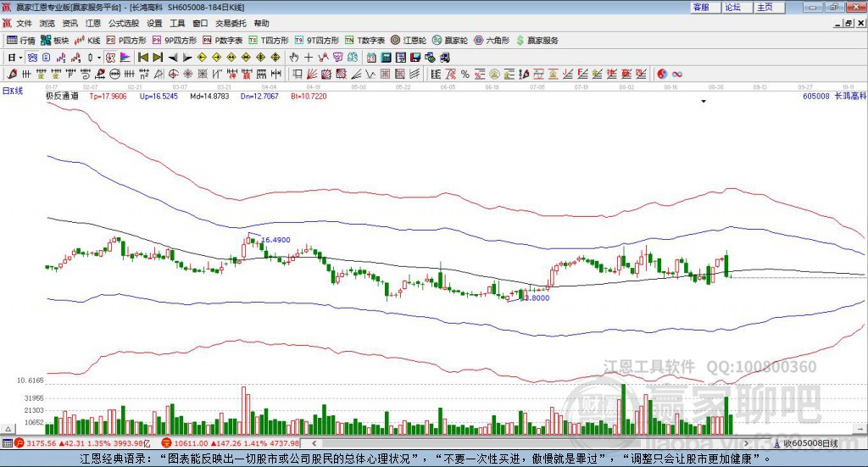Click the Shenzhen index 10611.00 status
Screen dimensions: 868x467
[x=191, y=443]
